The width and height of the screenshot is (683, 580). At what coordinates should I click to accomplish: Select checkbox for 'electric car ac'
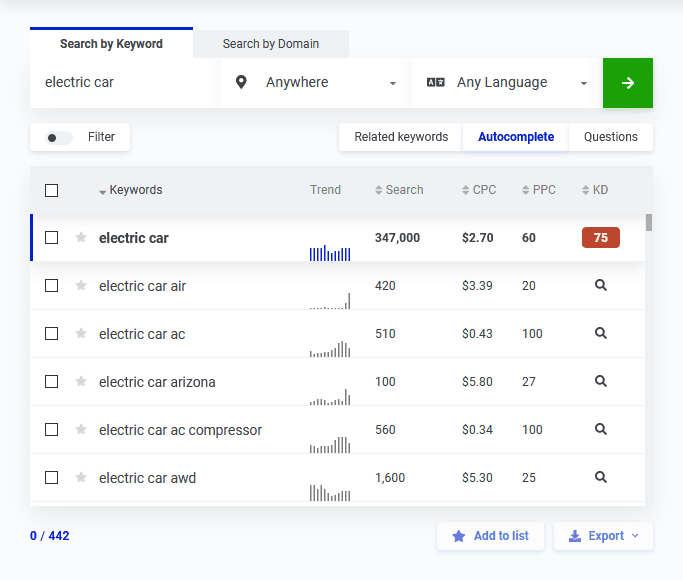point(51,333)
